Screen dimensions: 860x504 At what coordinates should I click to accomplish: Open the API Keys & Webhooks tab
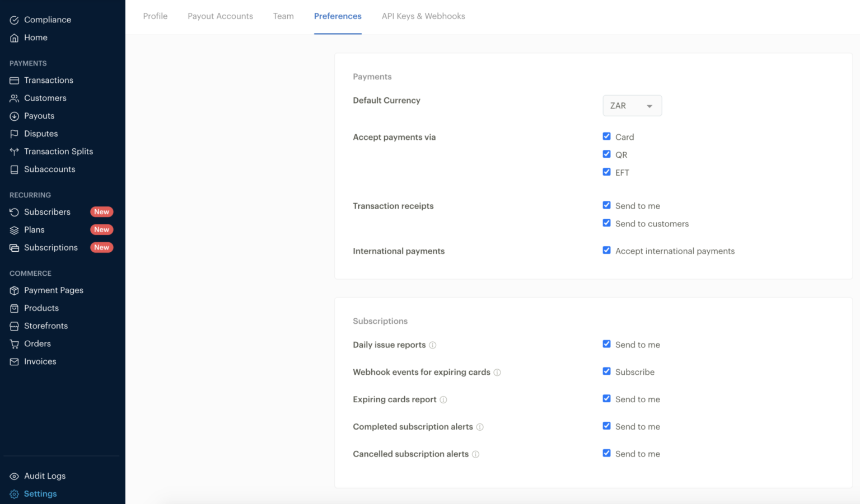[423, 16]
